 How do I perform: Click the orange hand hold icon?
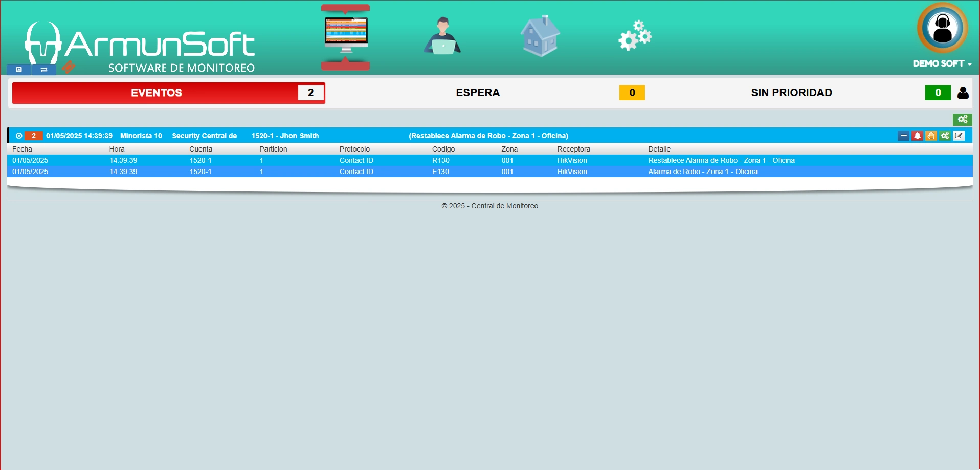pyautogui.click(x=931, y=136)
